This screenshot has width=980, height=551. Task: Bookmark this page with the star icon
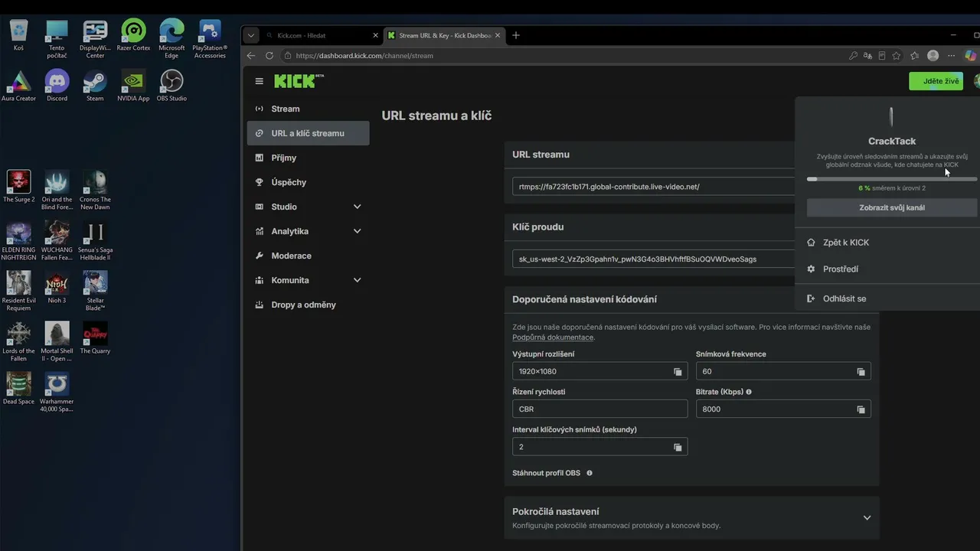click(897, 56)
